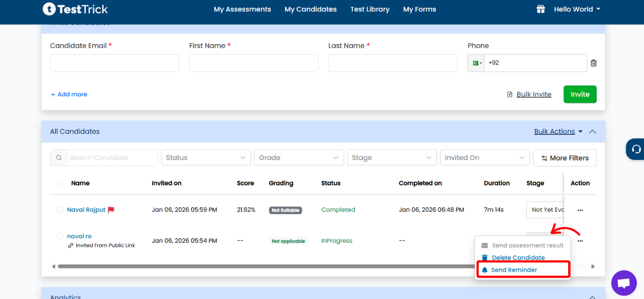Click the Bulk Invite document icon

510,94
